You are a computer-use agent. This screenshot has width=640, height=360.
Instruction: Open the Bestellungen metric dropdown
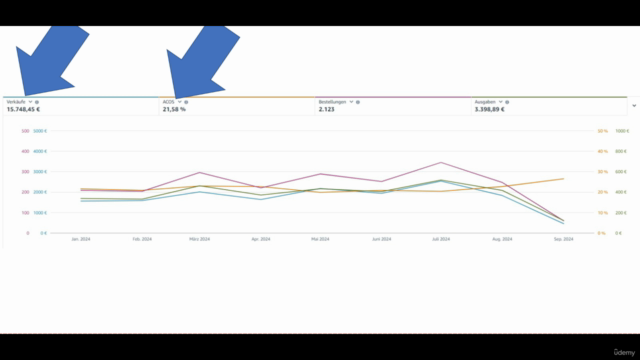pos(351,102)
